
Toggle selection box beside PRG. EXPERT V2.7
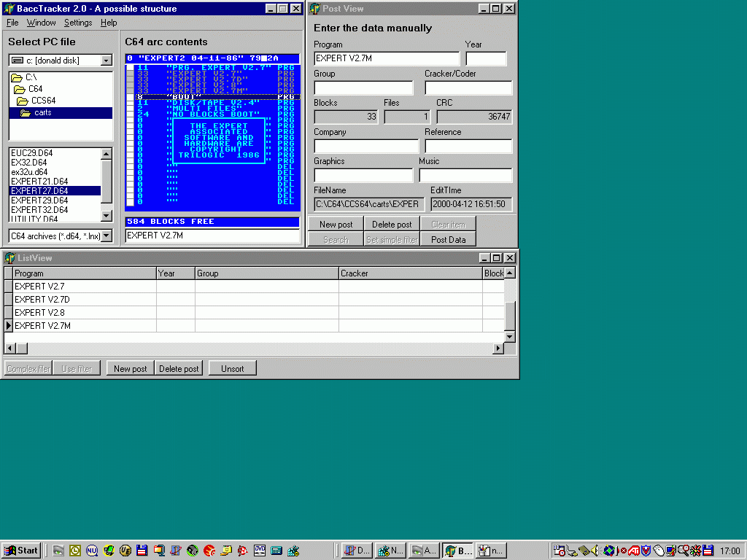point(130,68)
